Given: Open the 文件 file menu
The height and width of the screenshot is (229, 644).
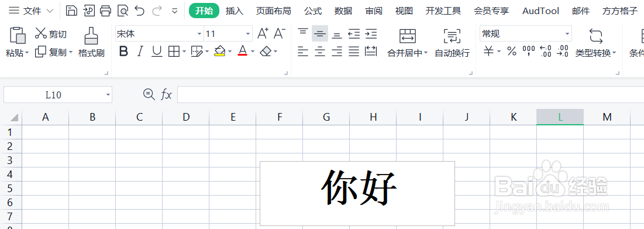Looking at the screenshot, I should tap(31, 11).
